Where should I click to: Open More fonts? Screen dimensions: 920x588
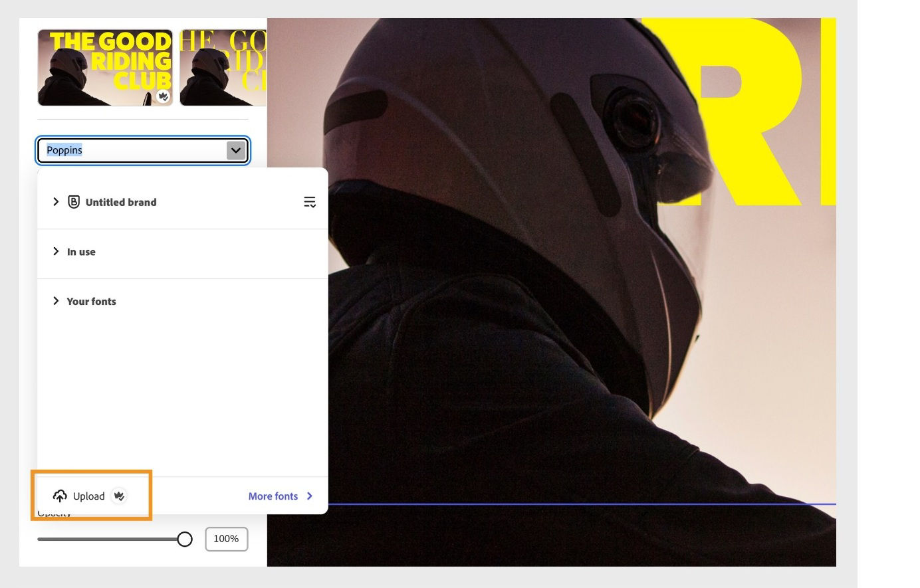(273, 496)
